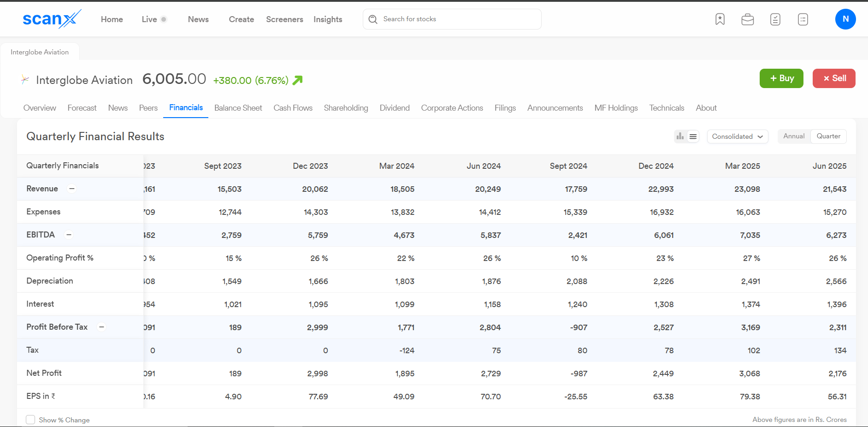Click the checklist clipboard icon in header
Image resolution: width=868 pixels, height=427 pixels.
pos(775,19)
